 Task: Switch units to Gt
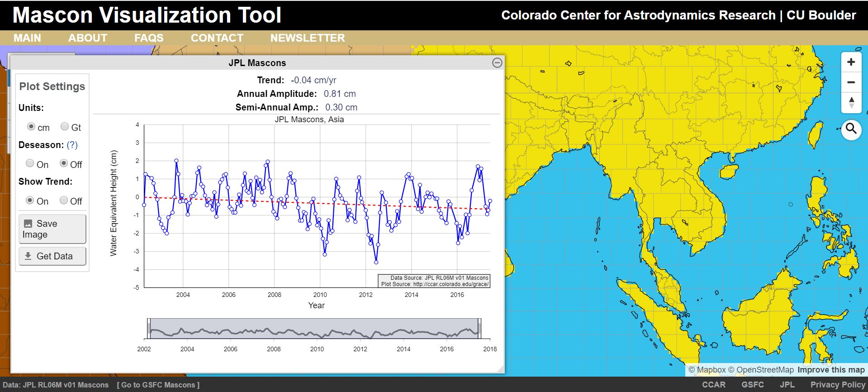coord(65,127)
